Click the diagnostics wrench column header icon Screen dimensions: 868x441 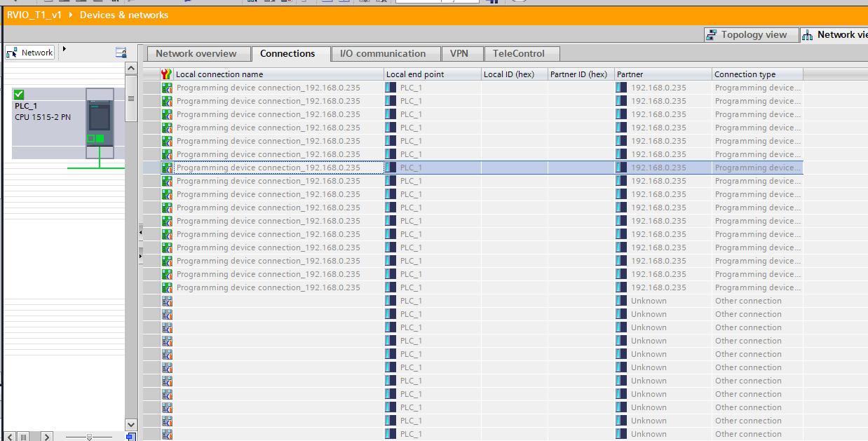(166, 74)
